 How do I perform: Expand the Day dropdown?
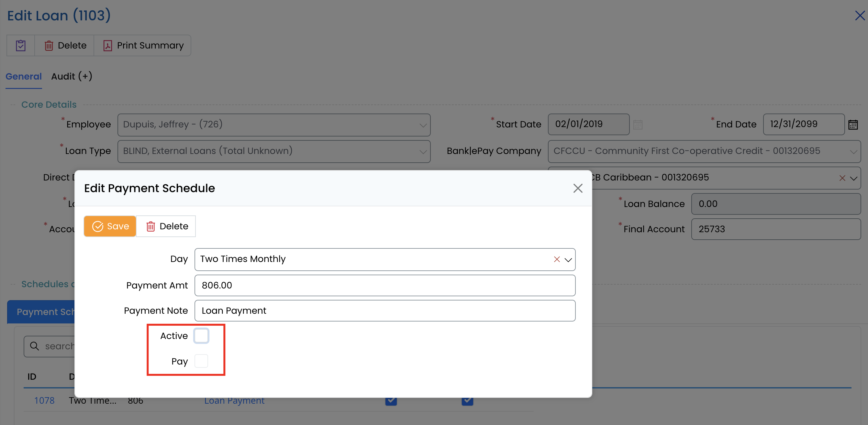(568, 260)
